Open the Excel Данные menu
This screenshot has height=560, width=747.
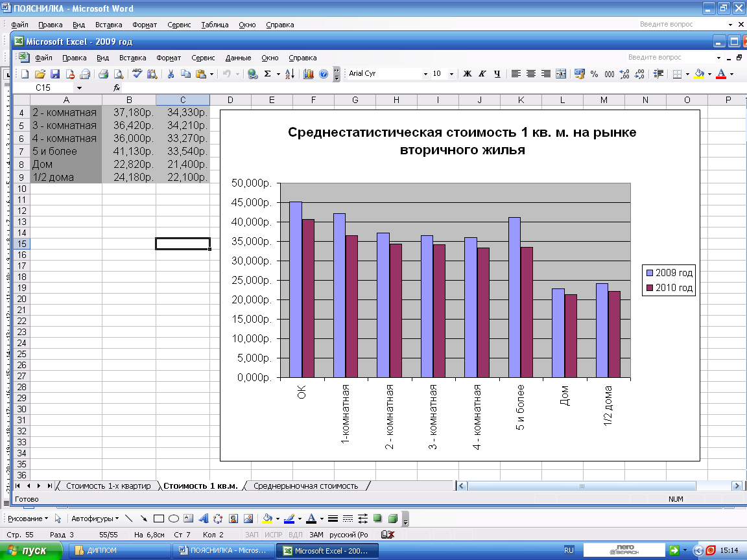[x=238, y=58]
